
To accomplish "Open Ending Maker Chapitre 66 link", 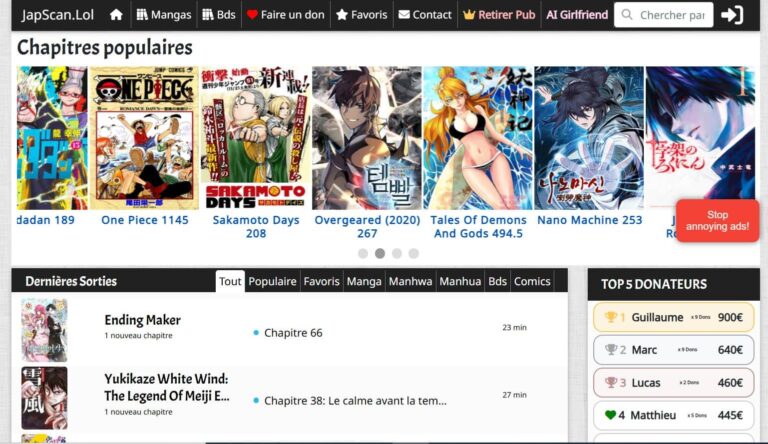I will (x=293, y=332).
